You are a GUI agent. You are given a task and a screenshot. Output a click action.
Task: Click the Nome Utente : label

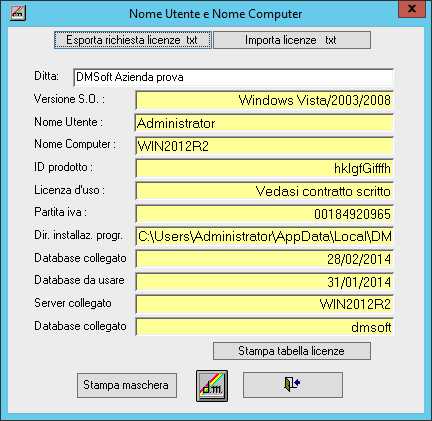coord(69,122)
